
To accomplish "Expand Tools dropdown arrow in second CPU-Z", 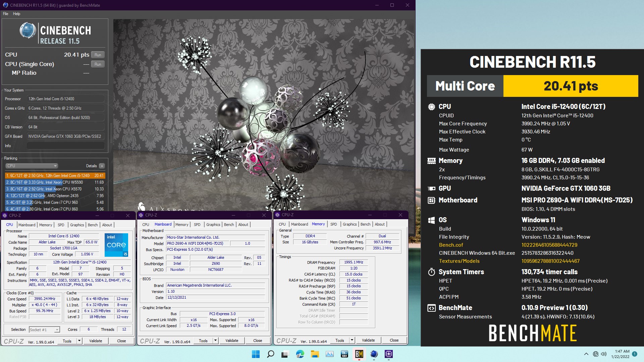I will click(216, 341).
